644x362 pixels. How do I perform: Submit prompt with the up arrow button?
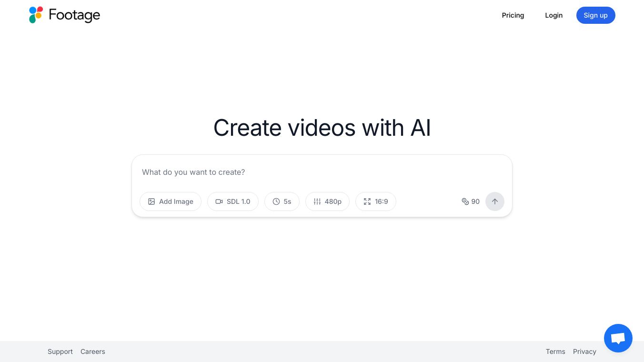pos(495,201)
